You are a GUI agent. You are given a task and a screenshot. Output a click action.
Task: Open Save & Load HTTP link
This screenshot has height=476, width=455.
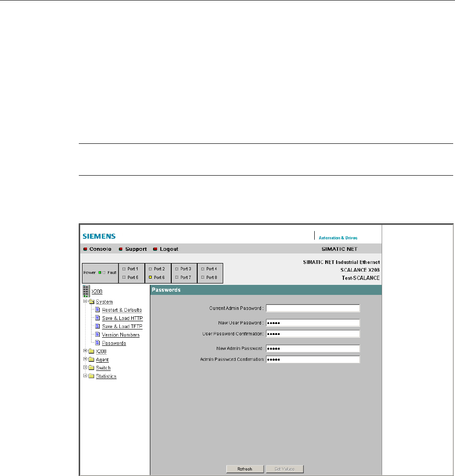click(x=123, y=318)
